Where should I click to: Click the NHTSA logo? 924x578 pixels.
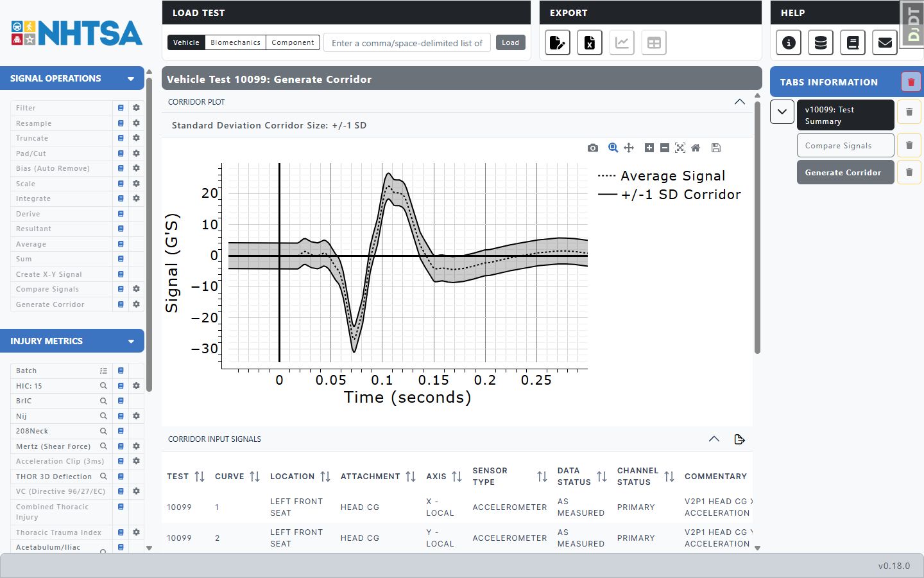[76, 33]
